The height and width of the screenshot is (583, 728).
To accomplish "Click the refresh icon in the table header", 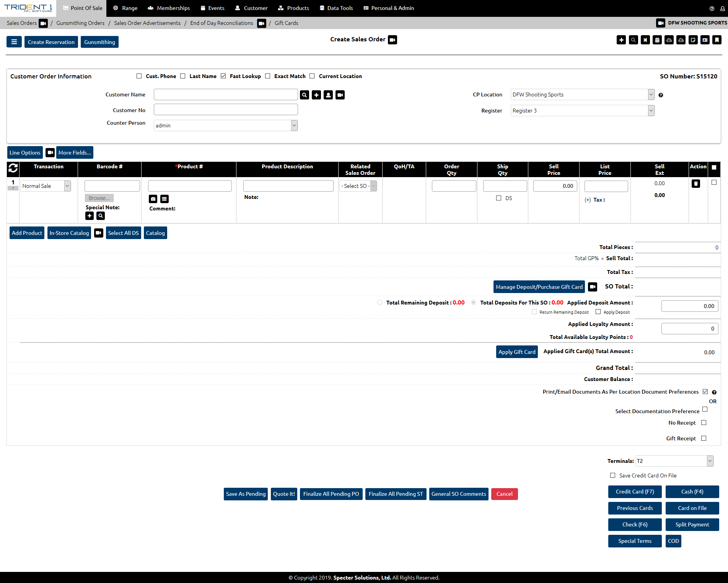I will pos(13,168).
